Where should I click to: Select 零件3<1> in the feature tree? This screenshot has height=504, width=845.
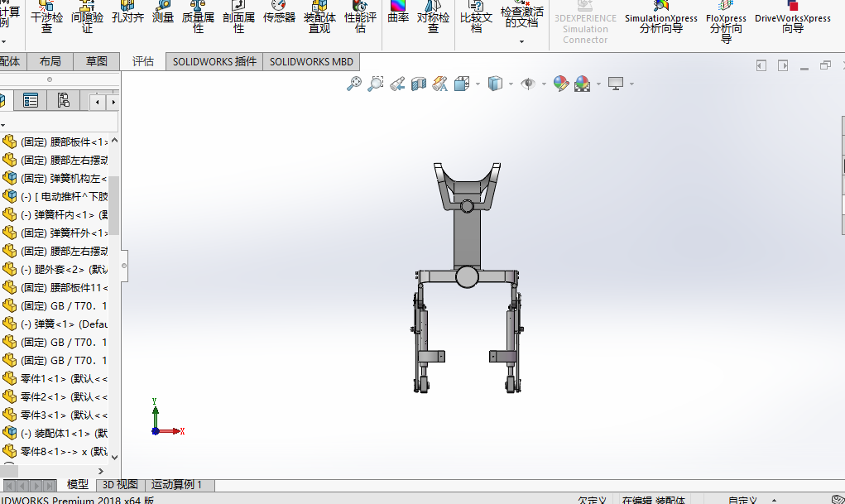(55, 415)
